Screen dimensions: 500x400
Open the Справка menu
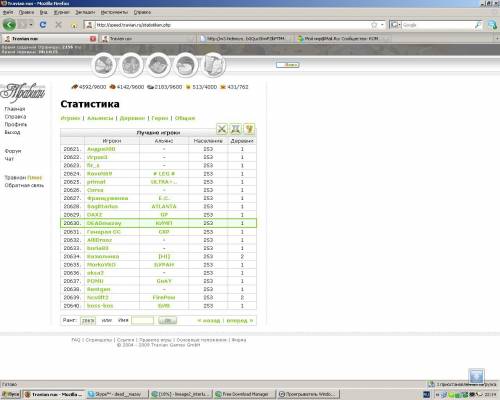pyautogui.click(x=142, y=12)
